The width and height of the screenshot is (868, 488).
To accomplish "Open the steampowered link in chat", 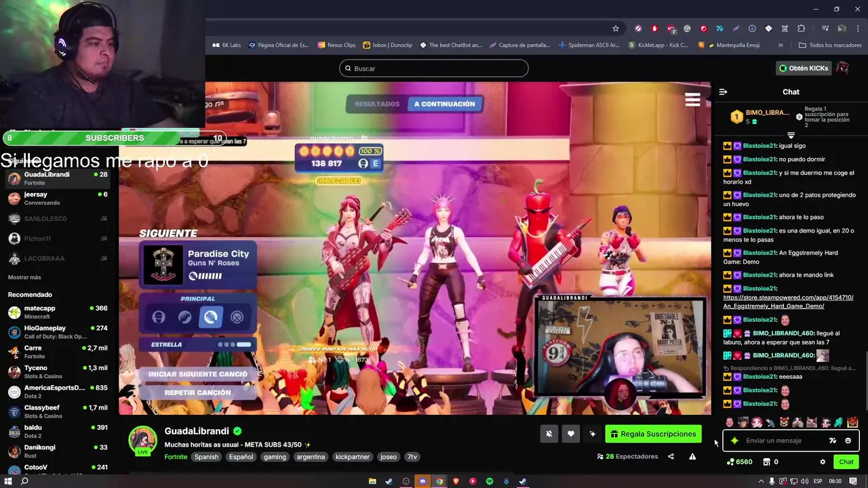I will click(x=788, y=302).
